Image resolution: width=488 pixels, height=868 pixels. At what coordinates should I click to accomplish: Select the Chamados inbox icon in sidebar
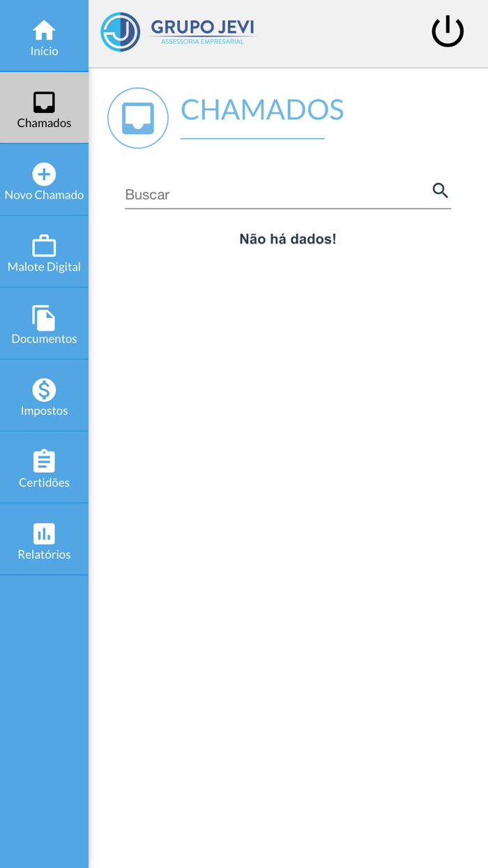click(44, 103)
